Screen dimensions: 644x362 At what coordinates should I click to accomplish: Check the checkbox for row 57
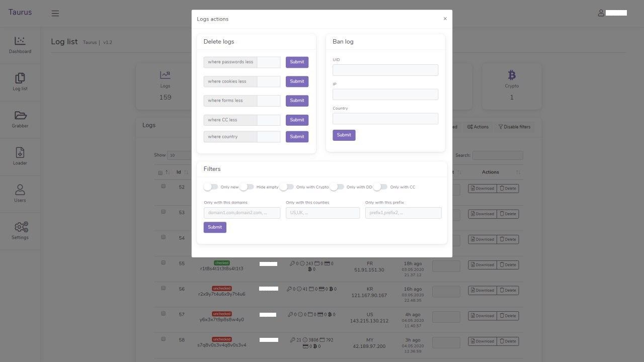[x=163, y=313]
